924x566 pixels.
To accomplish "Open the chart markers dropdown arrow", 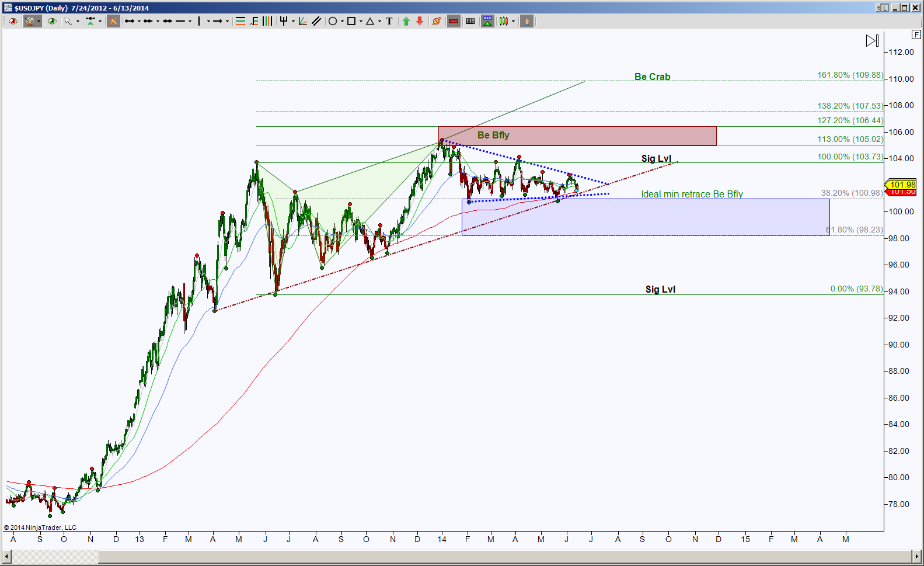I will (x=100, y=22).
